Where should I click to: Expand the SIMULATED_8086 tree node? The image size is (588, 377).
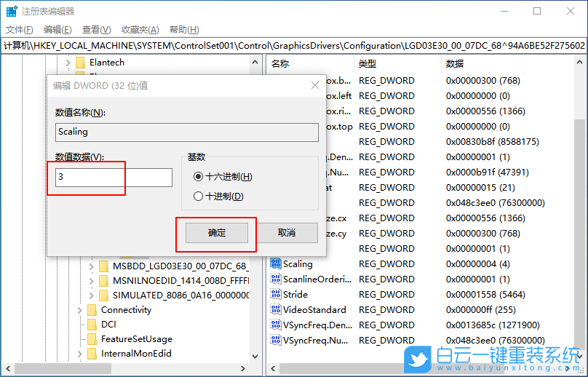pos(92,295)
